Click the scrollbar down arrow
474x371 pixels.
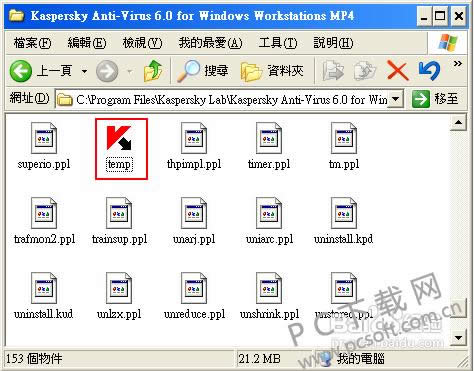click(458, 337)
